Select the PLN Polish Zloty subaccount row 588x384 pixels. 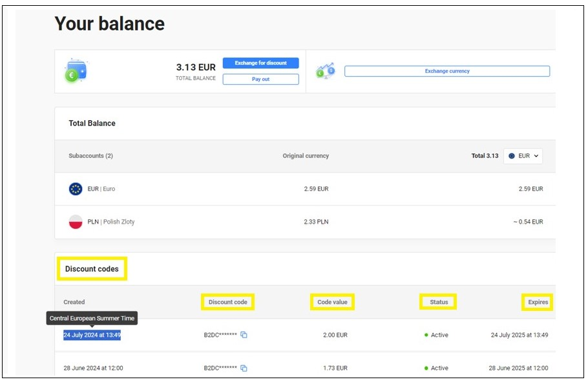point(305,222)
